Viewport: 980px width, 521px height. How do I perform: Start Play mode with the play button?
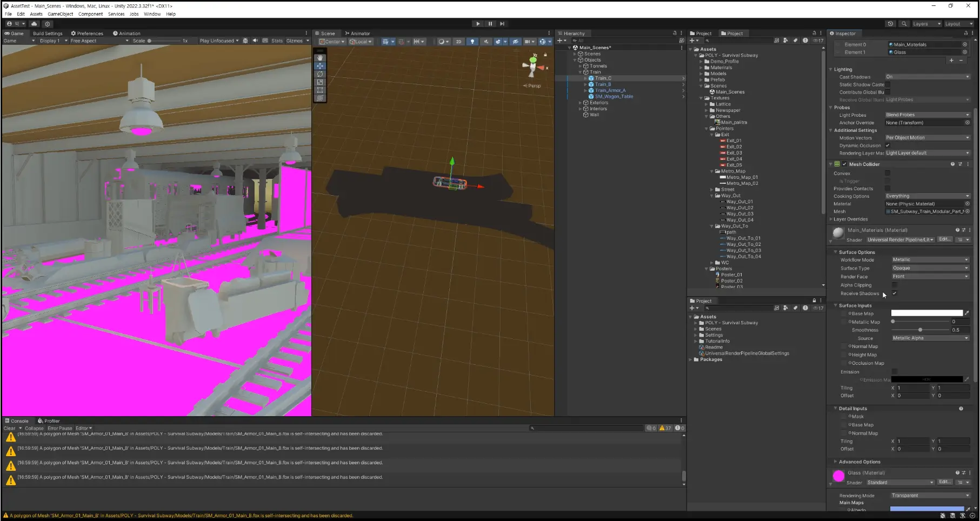point(478,24)
